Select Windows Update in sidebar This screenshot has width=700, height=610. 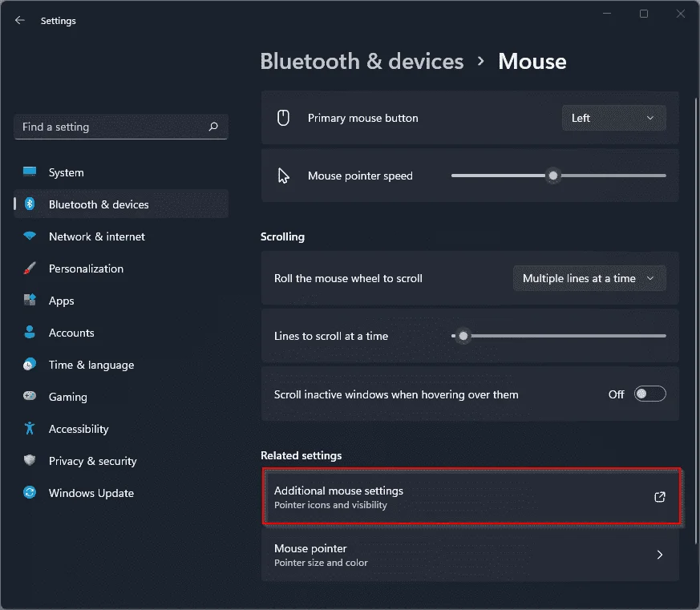click(121, 493)
